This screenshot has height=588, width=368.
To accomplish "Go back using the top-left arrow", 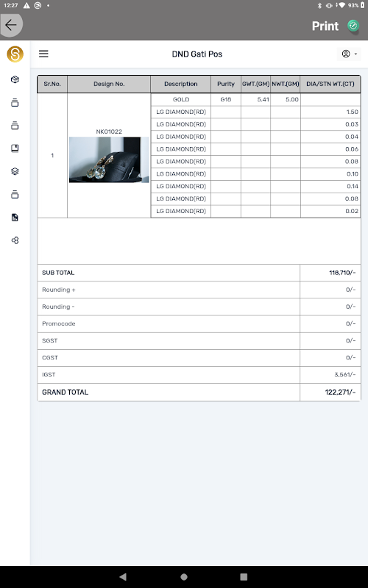I will point(11,25).
